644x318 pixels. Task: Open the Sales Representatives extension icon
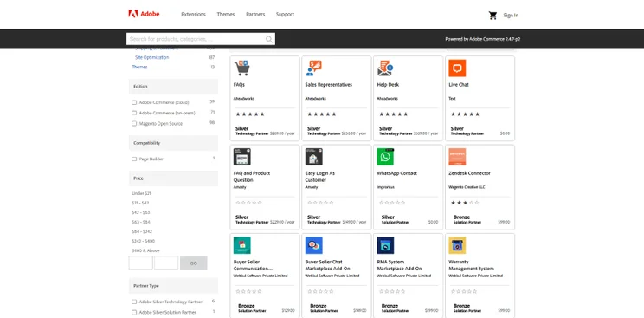[314, 68]
